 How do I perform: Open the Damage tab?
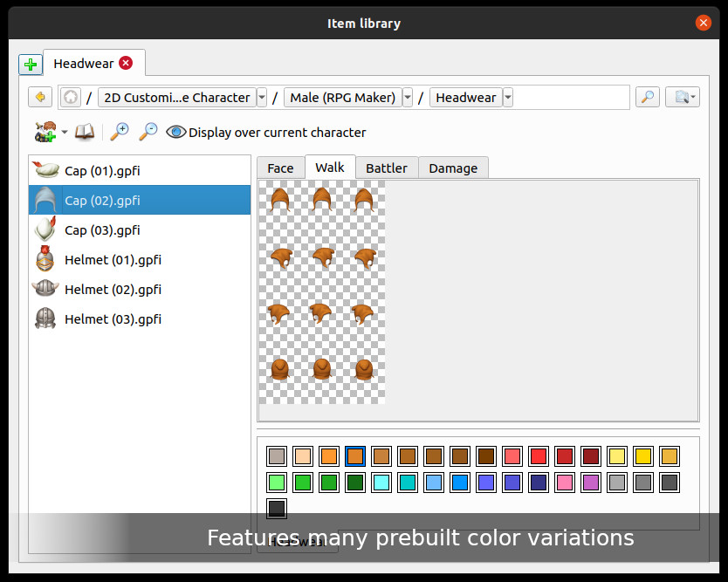(x=453, y=168)
